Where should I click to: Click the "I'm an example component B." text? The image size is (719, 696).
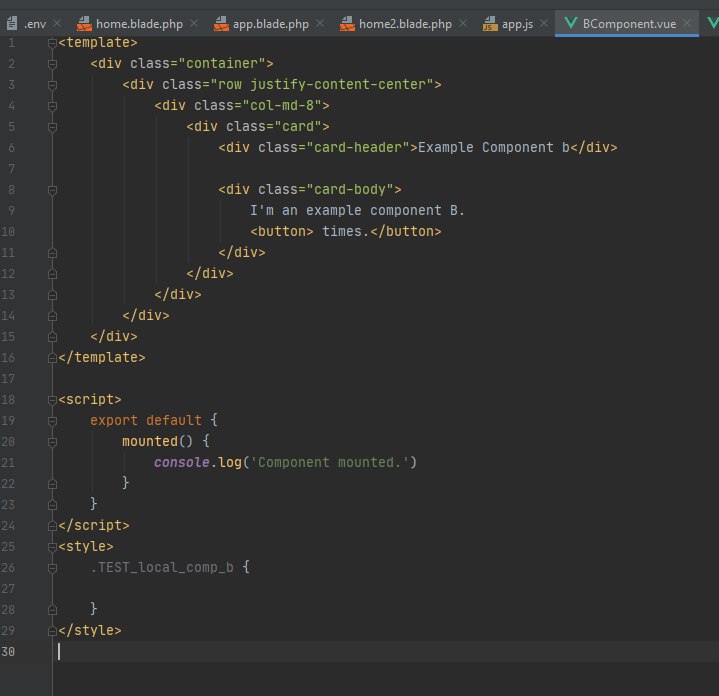coord(357,210)
